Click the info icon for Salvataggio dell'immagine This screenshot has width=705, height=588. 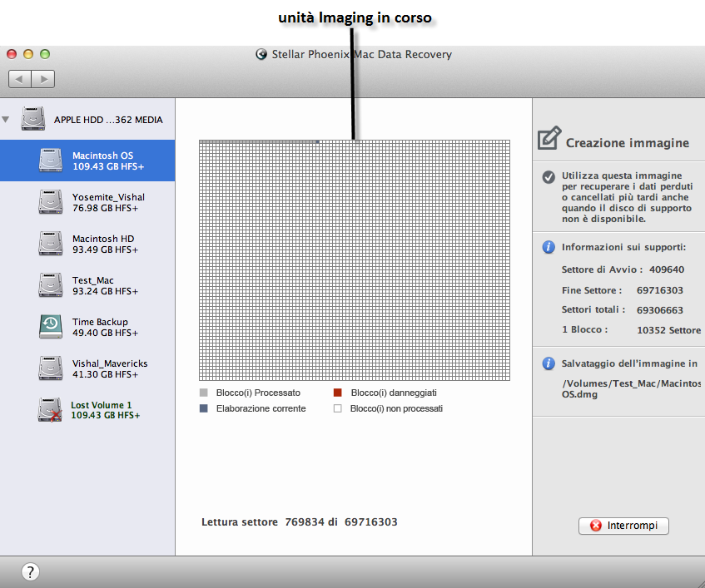point(548,363)
